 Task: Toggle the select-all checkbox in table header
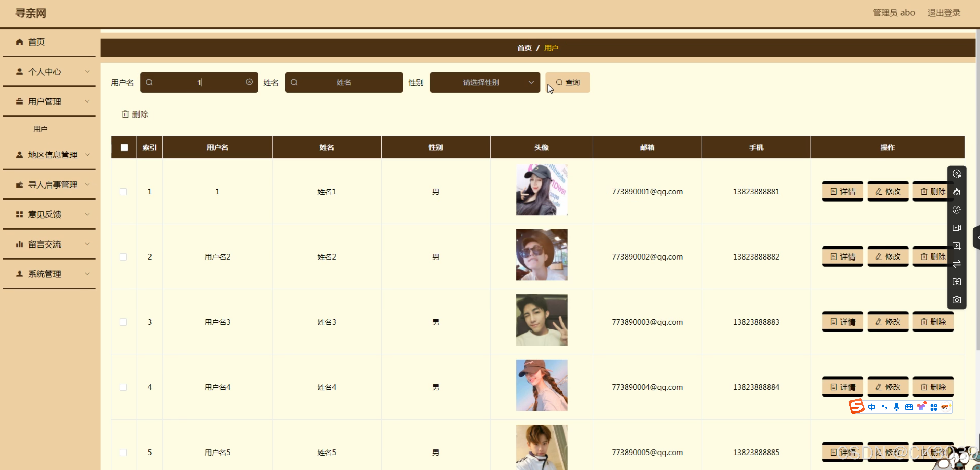(x=124, y=148)
